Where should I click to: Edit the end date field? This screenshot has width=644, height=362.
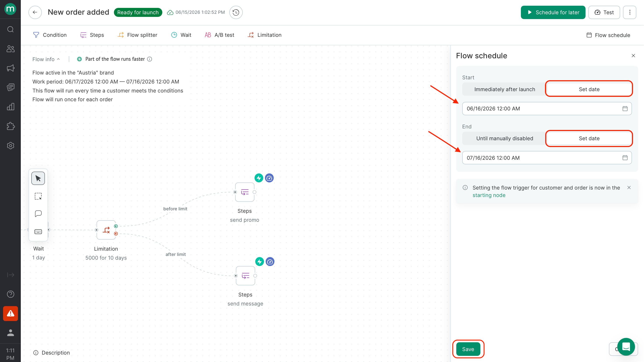pos(547,158)
